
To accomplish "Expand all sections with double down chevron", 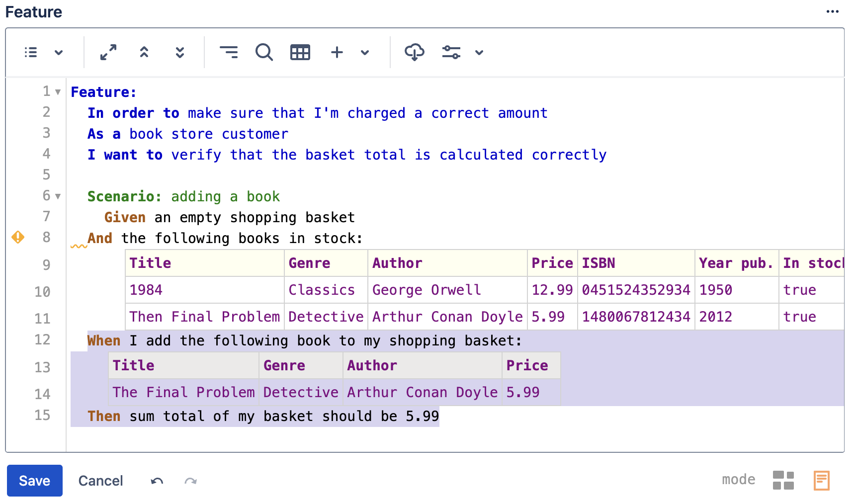I will (180, 52).
